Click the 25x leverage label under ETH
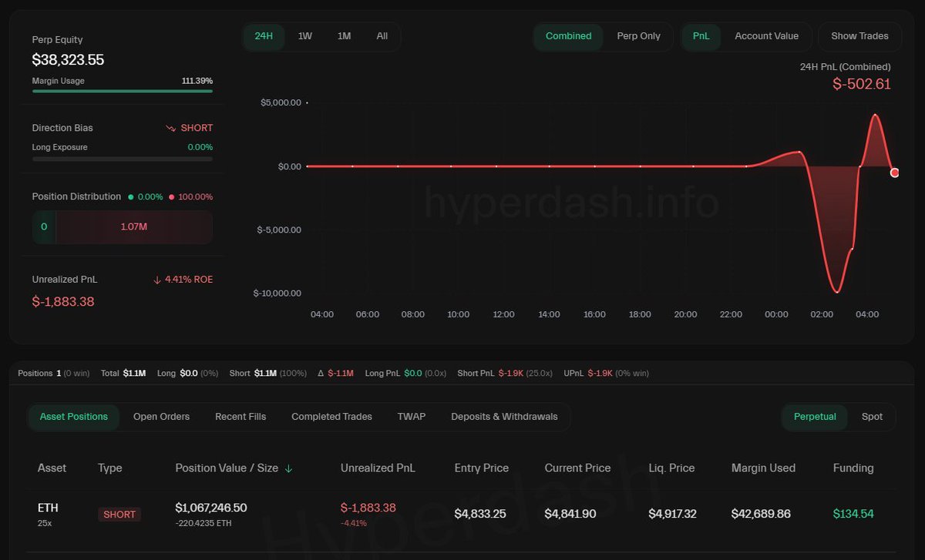Viewport: 925px width, 560px height. 44,523
